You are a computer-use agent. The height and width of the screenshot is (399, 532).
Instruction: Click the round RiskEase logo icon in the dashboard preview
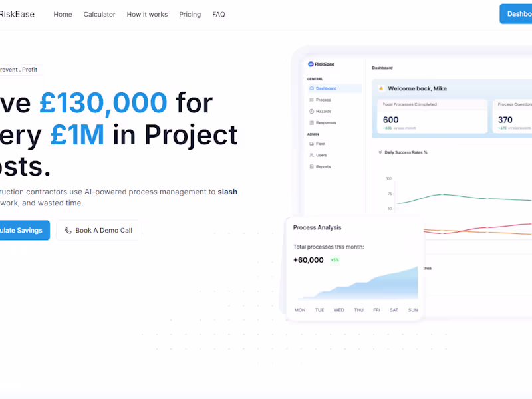(311, 64)
